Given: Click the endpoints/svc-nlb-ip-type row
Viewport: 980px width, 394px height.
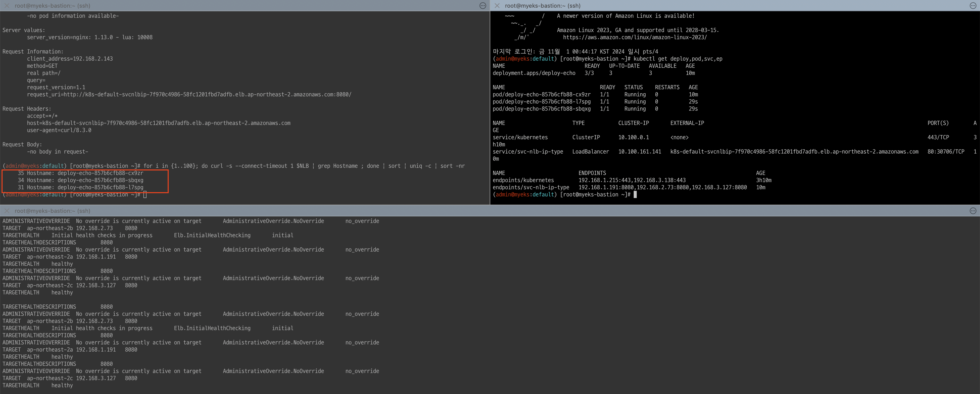Looking at the screenshot, I should pos(531,188).
